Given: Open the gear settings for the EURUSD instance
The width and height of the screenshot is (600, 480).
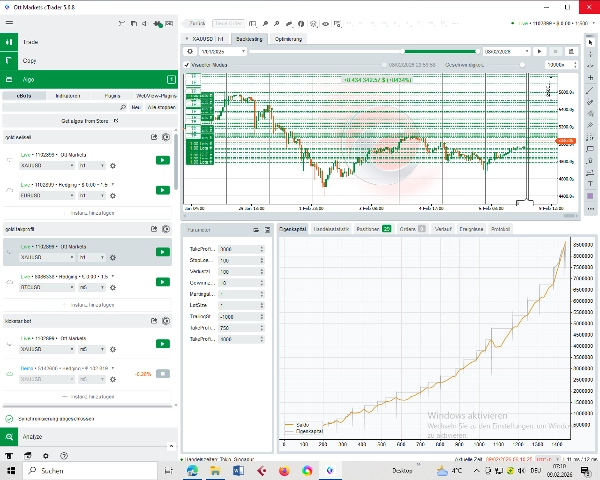Looking at the screenshot, I should (x=113, y=196).
